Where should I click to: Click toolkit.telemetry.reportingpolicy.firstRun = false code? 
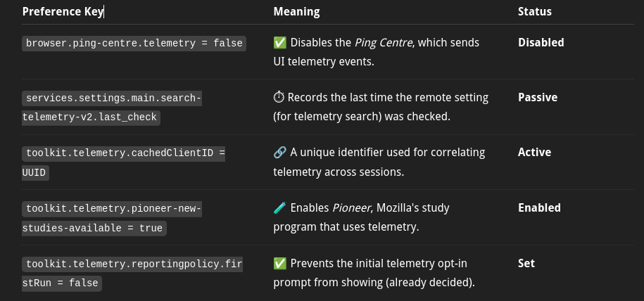coord(132,274)
